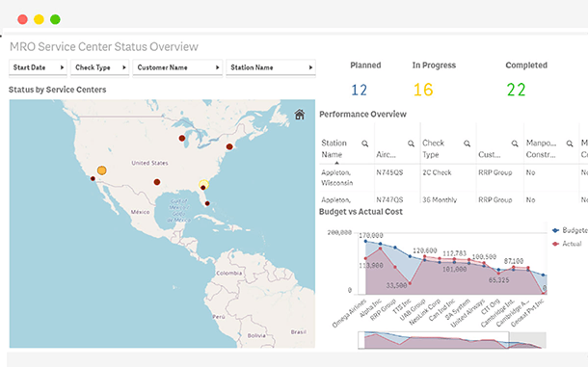Search the Station Name column
The width and height of the screenshot is (588, 367).
pyautogui.click(x=365, y=144)
